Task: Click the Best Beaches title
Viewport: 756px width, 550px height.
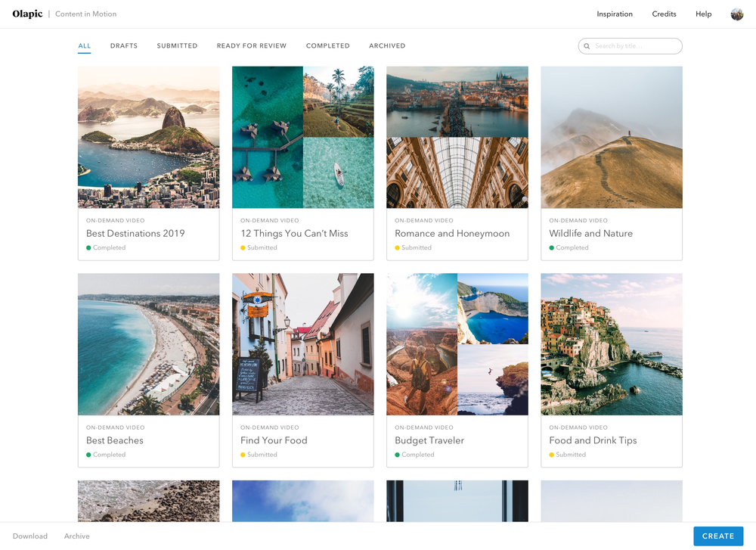Action: 115,440
